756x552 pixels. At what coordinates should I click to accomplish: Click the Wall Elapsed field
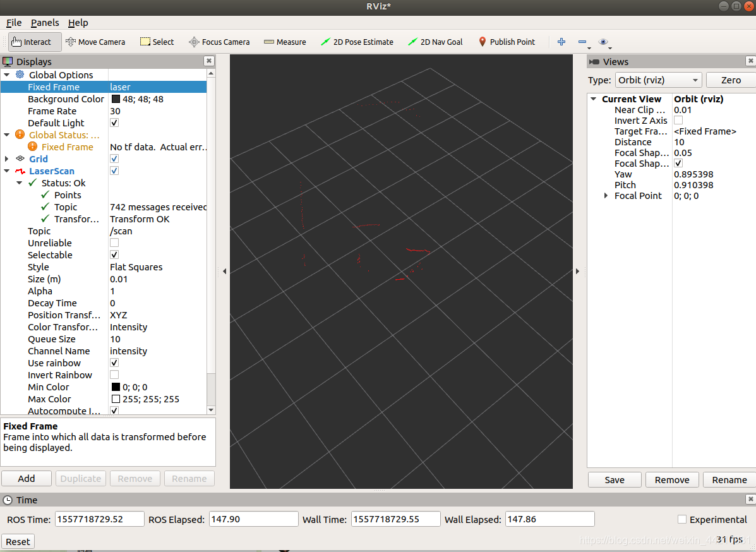pyautogui.click(x=549, y=519)
